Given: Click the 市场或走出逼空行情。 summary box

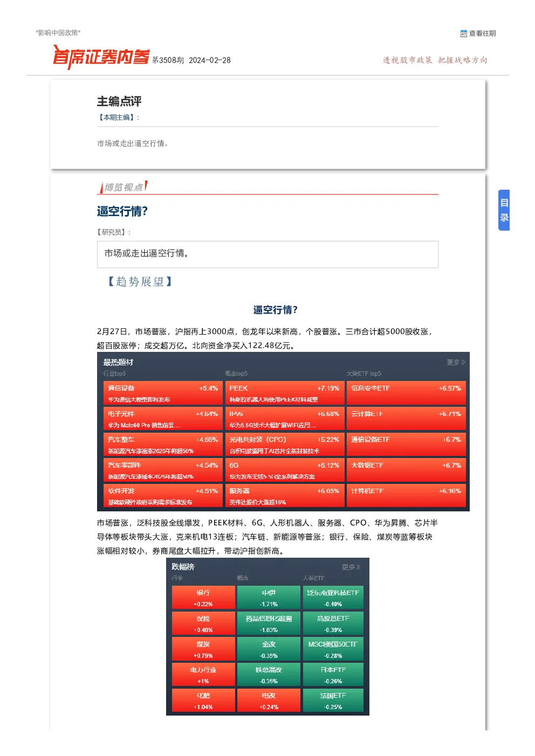Looking at the screenshot, I should click(x=267, y=254).
